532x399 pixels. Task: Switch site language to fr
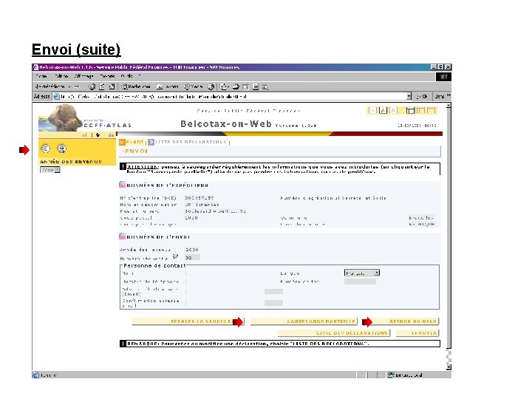point(98,135)
